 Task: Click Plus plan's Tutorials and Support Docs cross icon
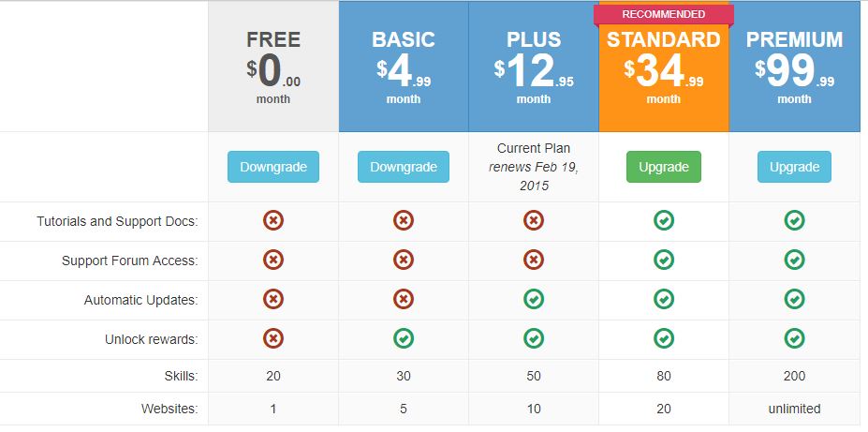click(534, 220)
